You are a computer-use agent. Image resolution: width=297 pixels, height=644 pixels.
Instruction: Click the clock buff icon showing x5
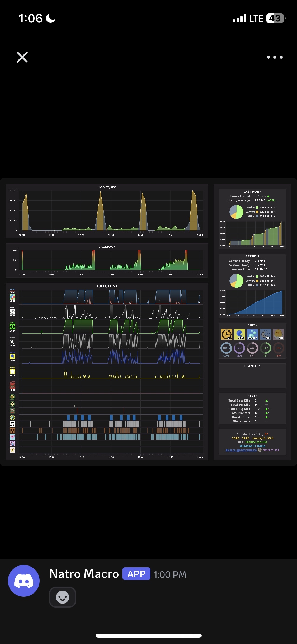point(227,334)
